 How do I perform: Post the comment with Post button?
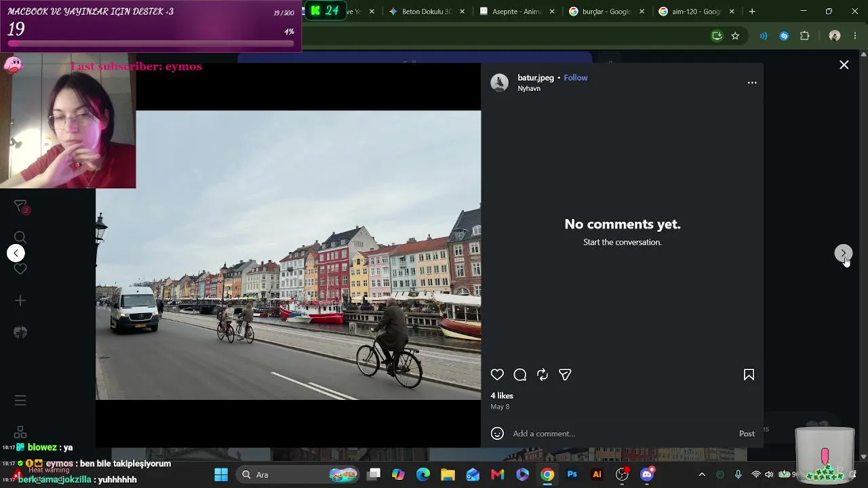(x=747, y=434)
